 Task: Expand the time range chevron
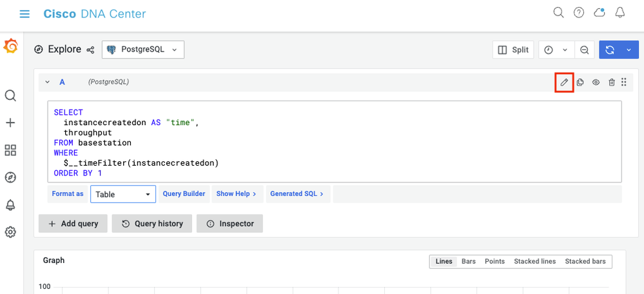pos(565,50)
